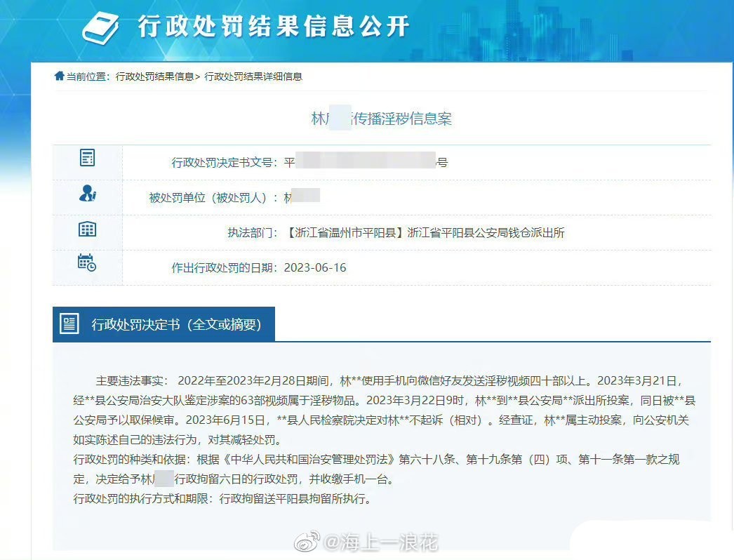Click the home icon in the breadcrumb bar
Image resolution: width=734 pixels, height=560 pixels.
tap(58, 76)
